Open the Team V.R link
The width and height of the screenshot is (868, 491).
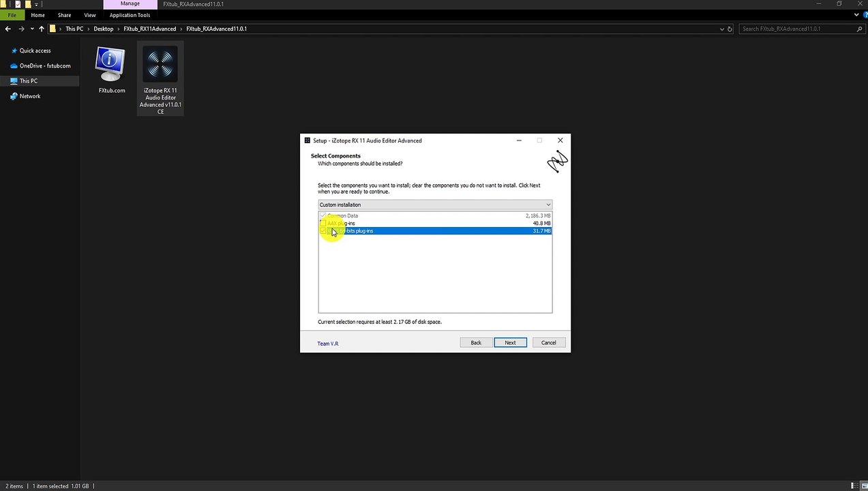coord(328,344)
